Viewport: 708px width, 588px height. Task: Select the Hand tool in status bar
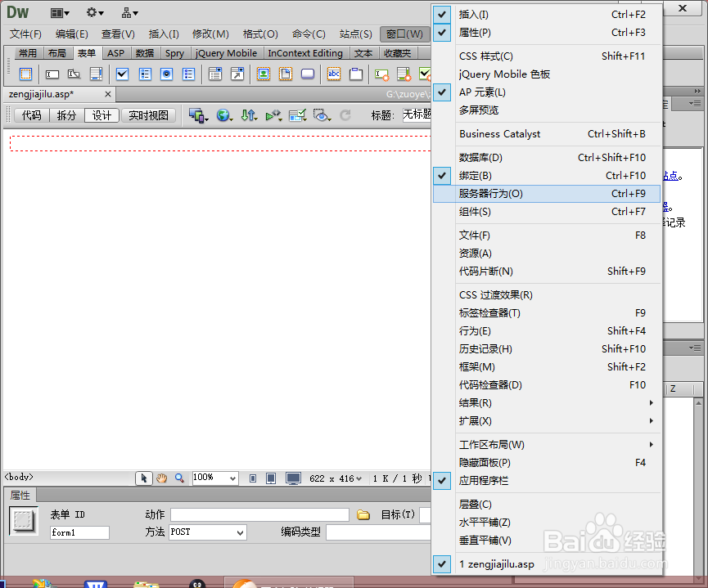click(161, 478)
